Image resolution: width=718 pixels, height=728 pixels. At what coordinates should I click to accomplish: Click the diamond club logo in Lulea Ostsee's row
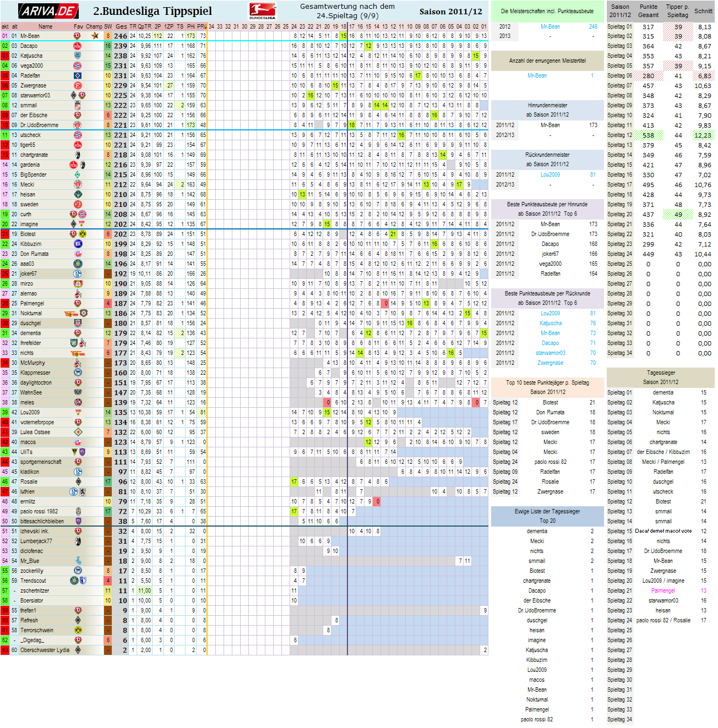77,432
